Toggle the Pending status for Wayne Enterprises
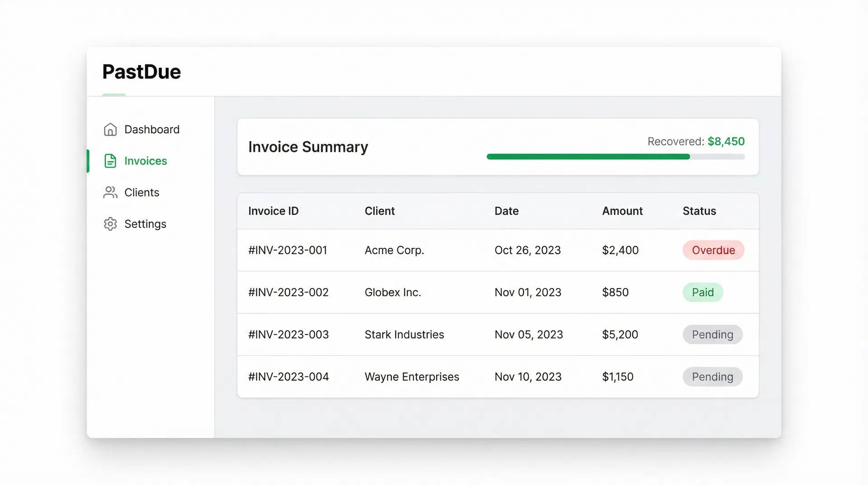Screen dimensions: 868x485 click(x=712, y=376)
